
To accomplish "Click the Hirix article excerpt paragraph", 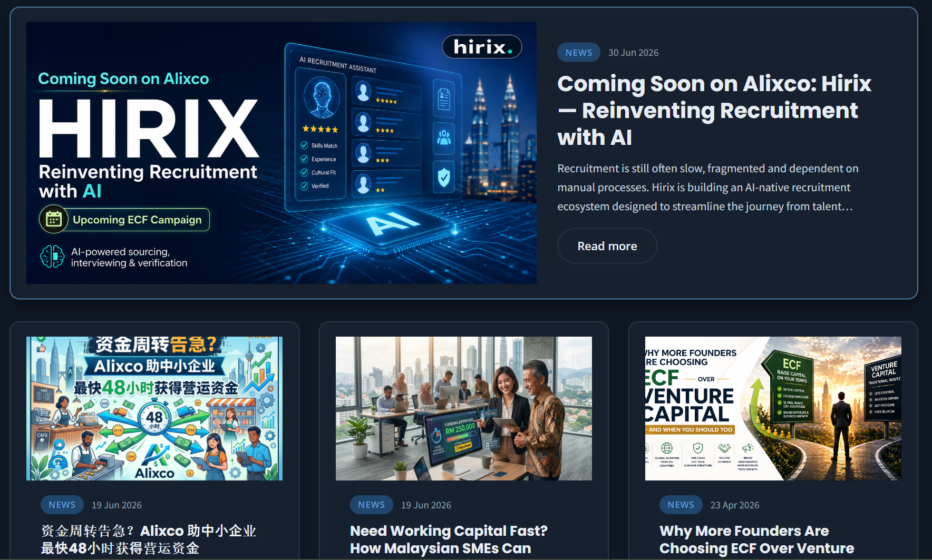I will [708, 188].
